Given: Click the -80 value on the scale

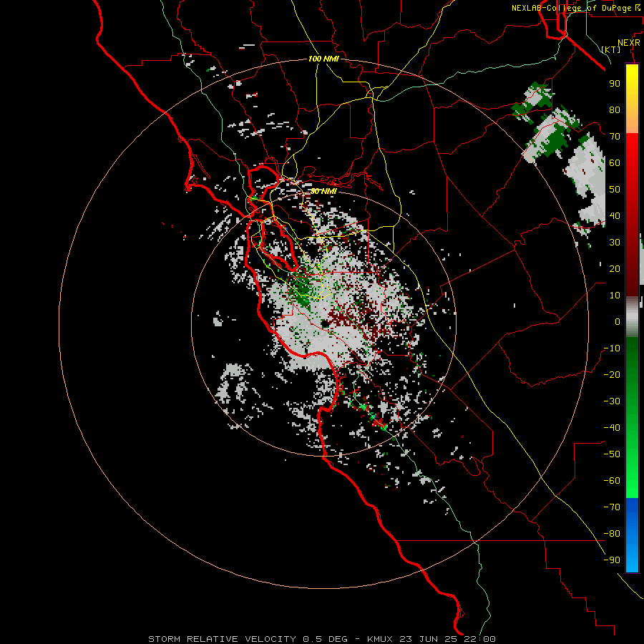Looking at the screenshot, I should [x=612, y=534].
